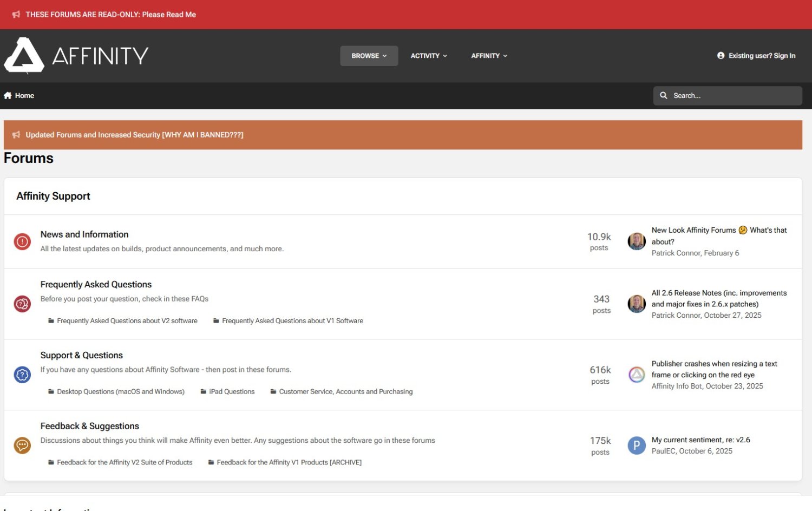
Task: Click the megaphone icon in red banner
Action: pos(16,15)
